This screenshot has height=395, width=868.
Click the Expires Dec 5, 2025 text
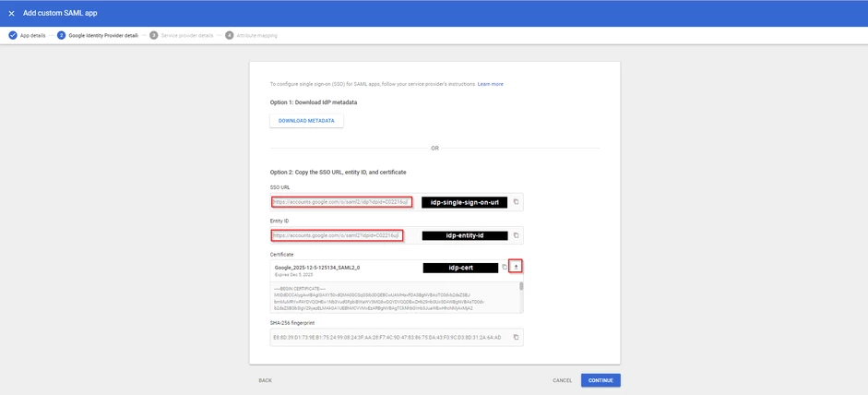click(x=292, y=274)
